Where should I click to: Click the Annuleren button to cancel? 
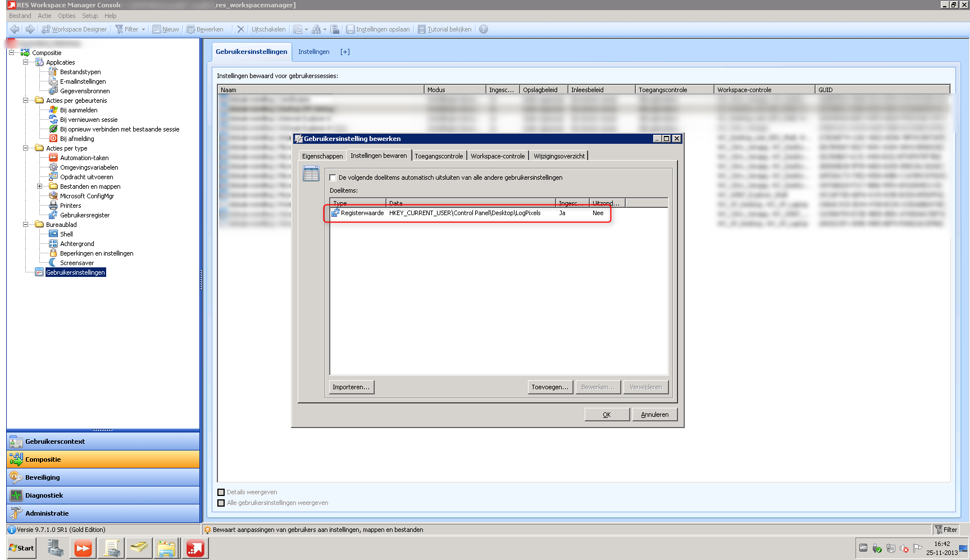coord(654,414)
